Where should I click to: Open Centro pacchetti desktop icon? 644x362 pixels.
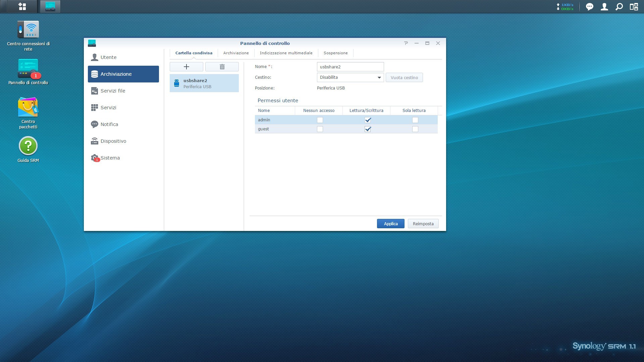[x=28, y=107]
